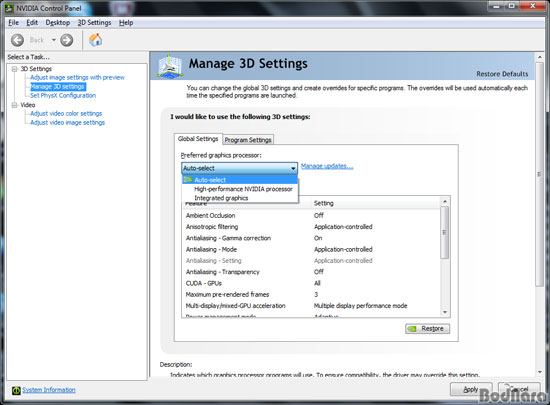The height and width of the screenshot is (405, 550).
Task: Click the Forward arrow icon in toolbar
Action: [x=66, y=40]
